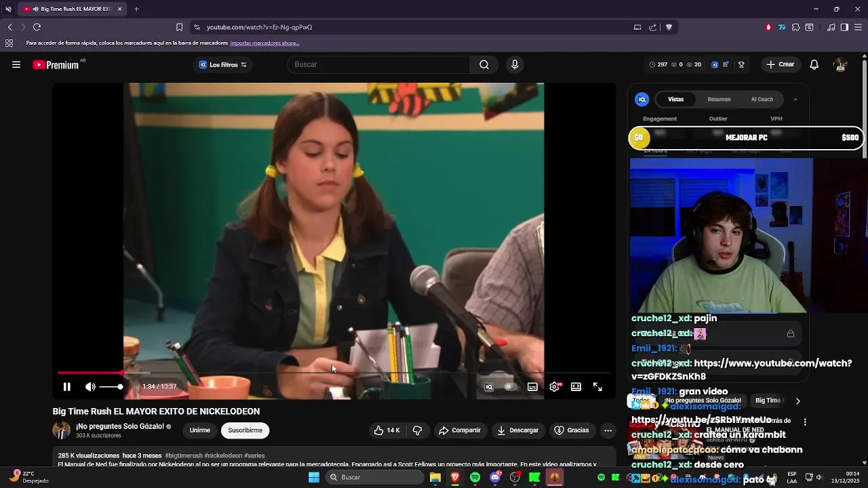Open the YouTube guide hamburger menu
Image resolution: width=868 pixels, height=488 pixels.
click(16, 64)
